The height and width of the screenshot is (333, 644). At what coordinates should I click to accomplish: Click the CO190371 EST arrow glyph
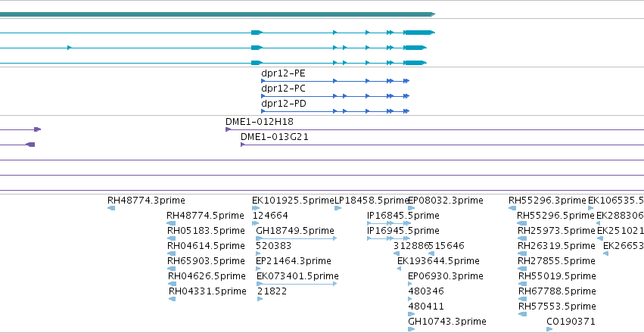[x=549, y=329]
